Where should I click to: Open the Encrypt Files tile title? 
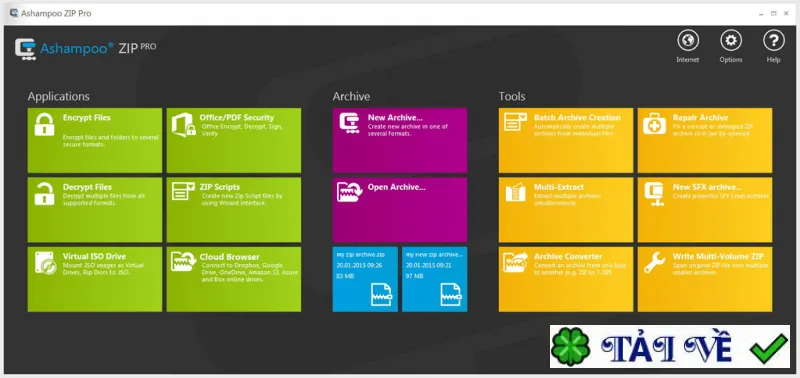pos(87,118)
